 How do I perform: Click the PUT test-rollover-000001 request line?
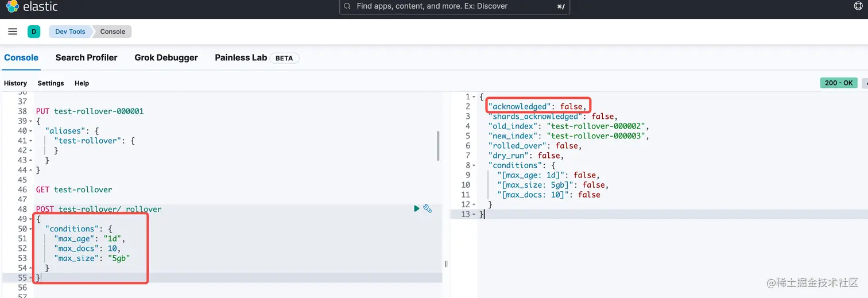(90, 111)
